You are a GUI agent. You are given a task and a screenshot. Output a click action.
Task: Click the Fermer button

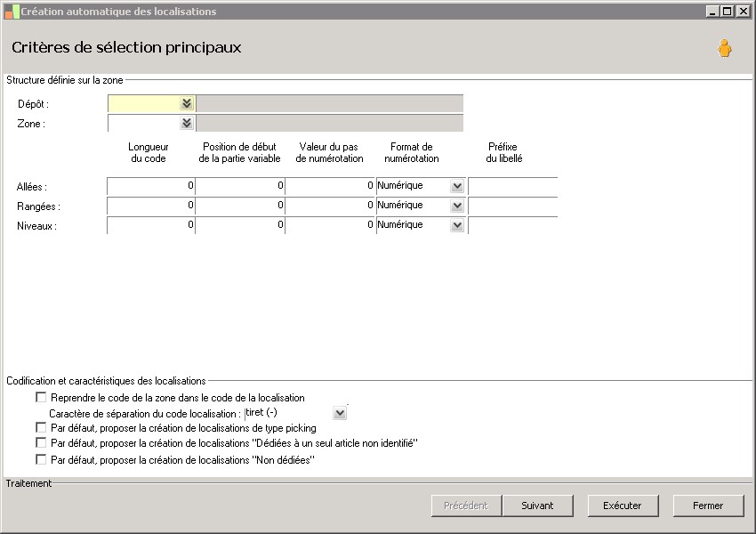click(708, 506)
